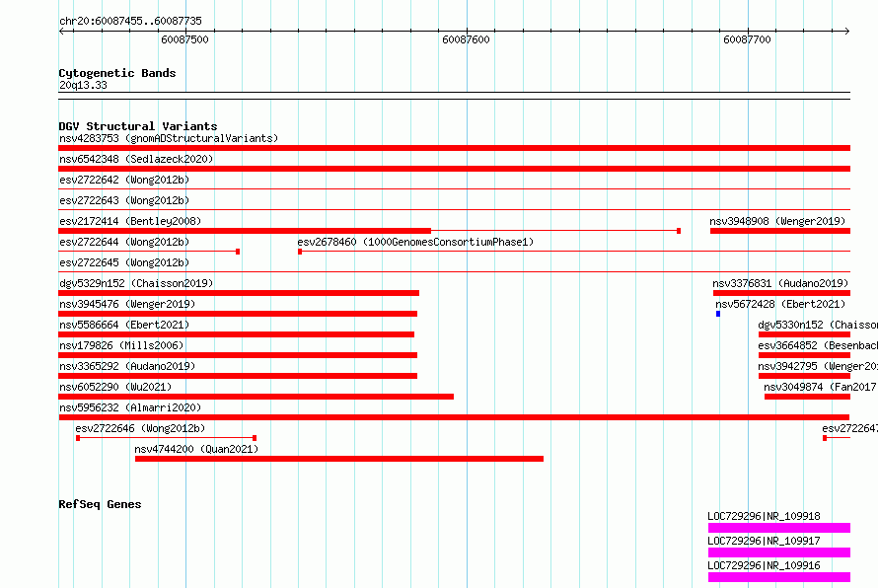Click the red bar for nsv6052290

tap(256, 397)
